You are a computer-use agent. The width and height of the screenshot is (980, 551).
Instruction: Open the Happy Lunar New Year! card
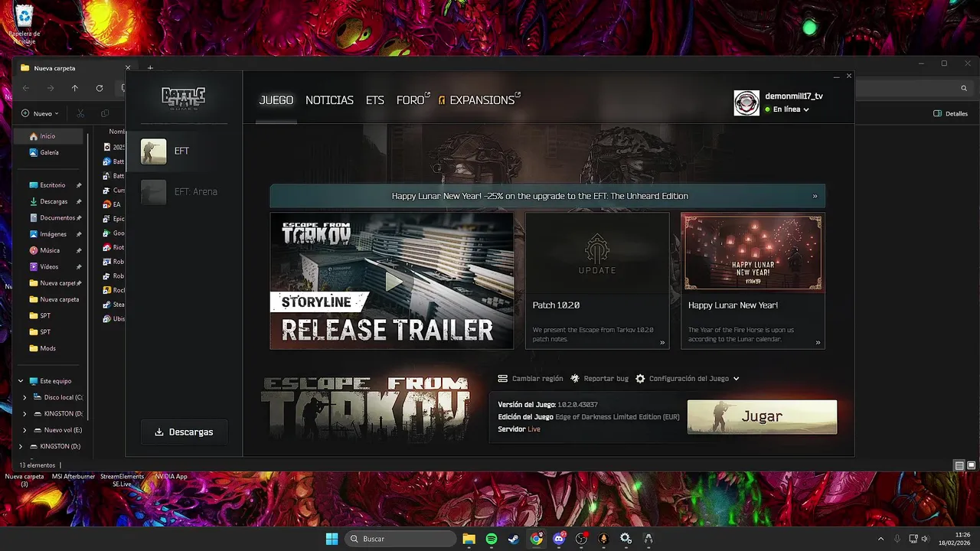point(753,281)
